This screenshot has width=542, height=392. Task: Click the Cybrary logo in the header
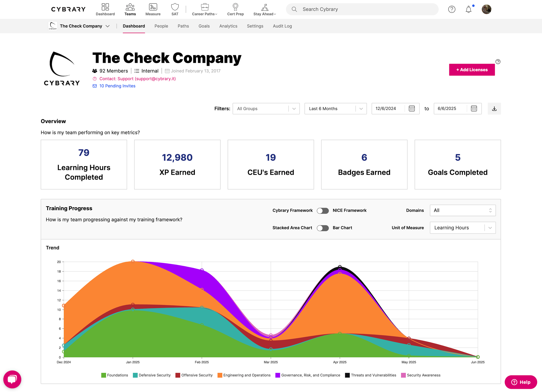(68, 9)
